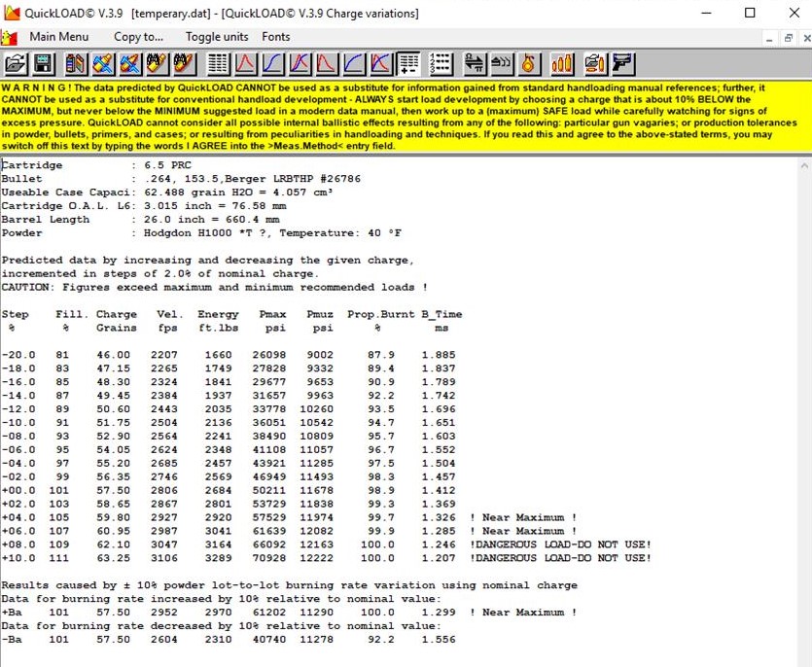Viewport: 812px width, 667px height.
Task: Click velocity 2806 in the +00.0 row
Action: click(164, 490)
